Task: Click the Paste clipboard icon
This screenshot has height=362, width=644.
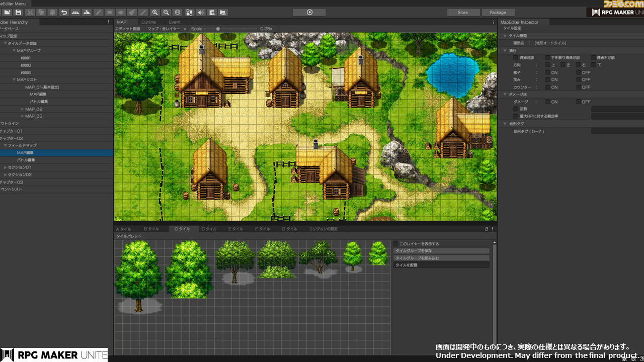Action: [x=52, y=12]
